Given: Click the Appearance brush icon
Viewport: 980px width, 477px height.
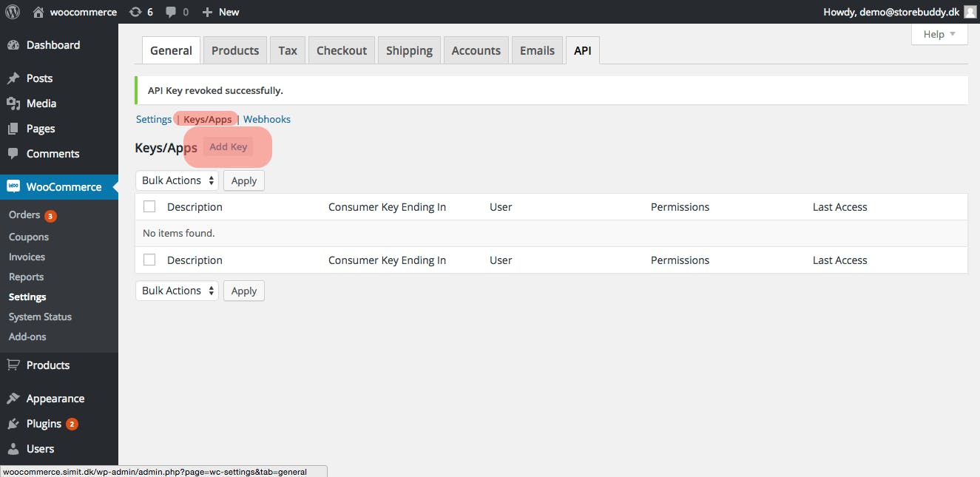Looking at the screenshot, I should click(13, 399).
